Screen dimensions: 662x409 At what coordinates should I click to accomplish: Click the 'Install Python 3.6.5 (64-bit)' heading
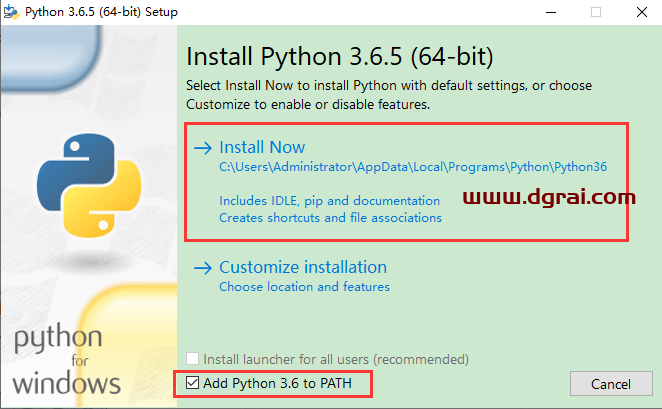(339, 57)
